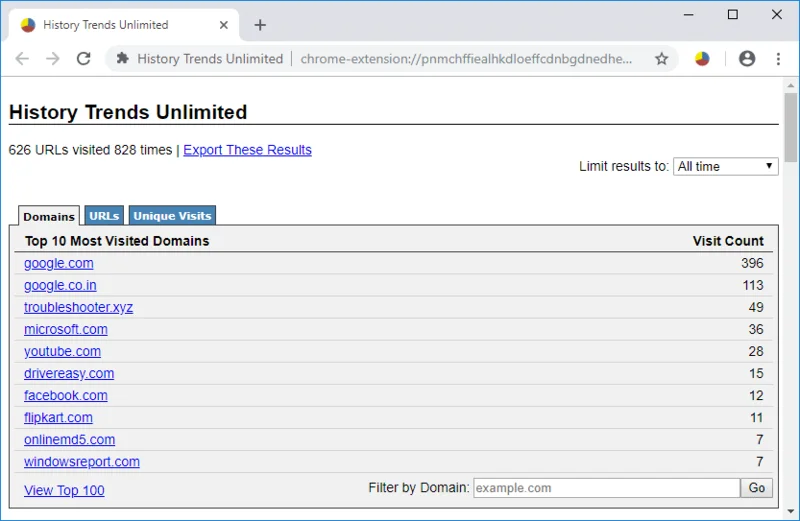The image size is (800, 521).
Task: Click the visit count 113
Action: coord(753,285)
